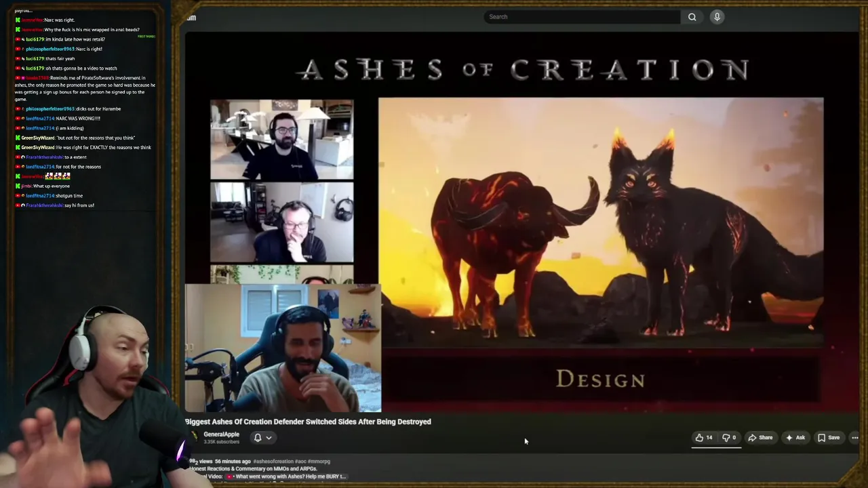This screenshot has height=488, width=868.
Task: Open the Share dialog
Action: pyautogui.click(x=760, y=438)
